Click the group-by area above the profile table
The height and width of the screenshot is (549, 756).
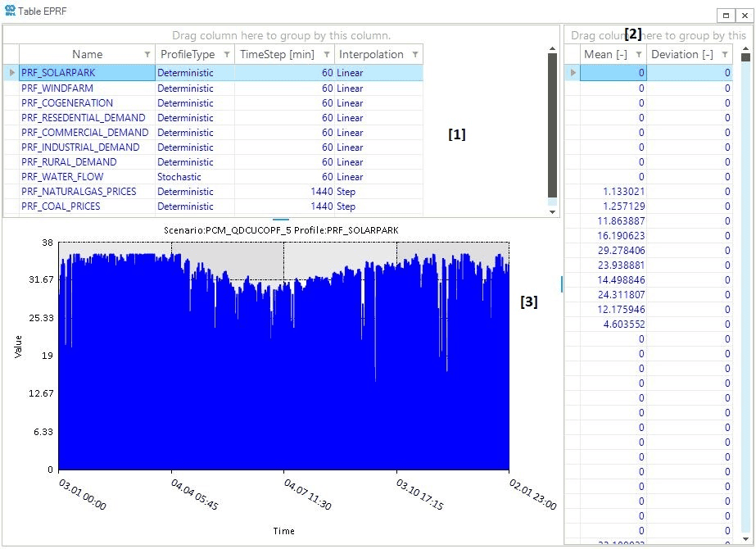283,34
